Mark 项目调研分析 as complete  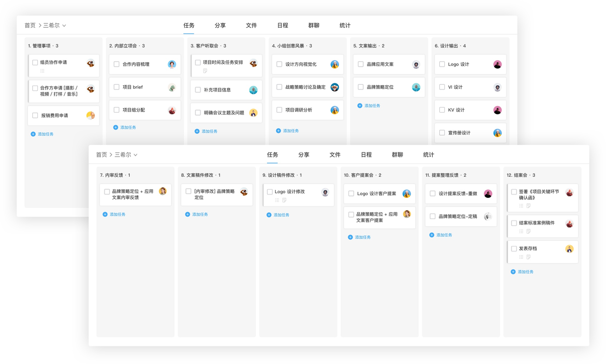click(278, 110)
